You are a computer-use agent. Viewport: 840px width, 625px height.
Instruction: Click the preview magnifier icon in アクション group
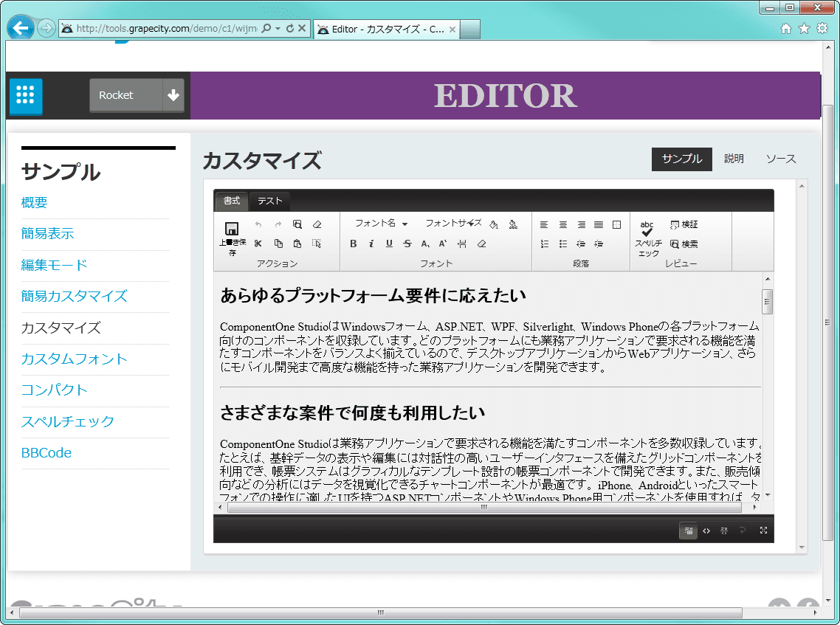click(297, 224)
